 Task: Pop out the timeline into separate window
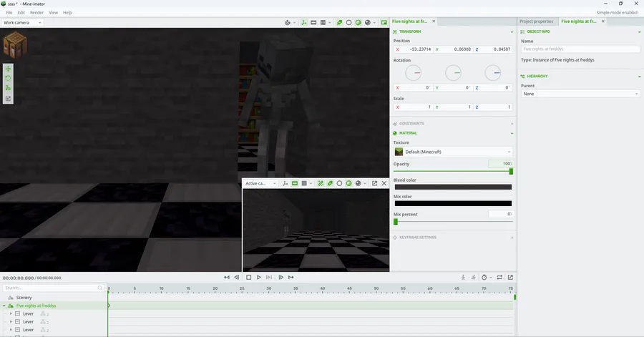click(x=510, y=277)
